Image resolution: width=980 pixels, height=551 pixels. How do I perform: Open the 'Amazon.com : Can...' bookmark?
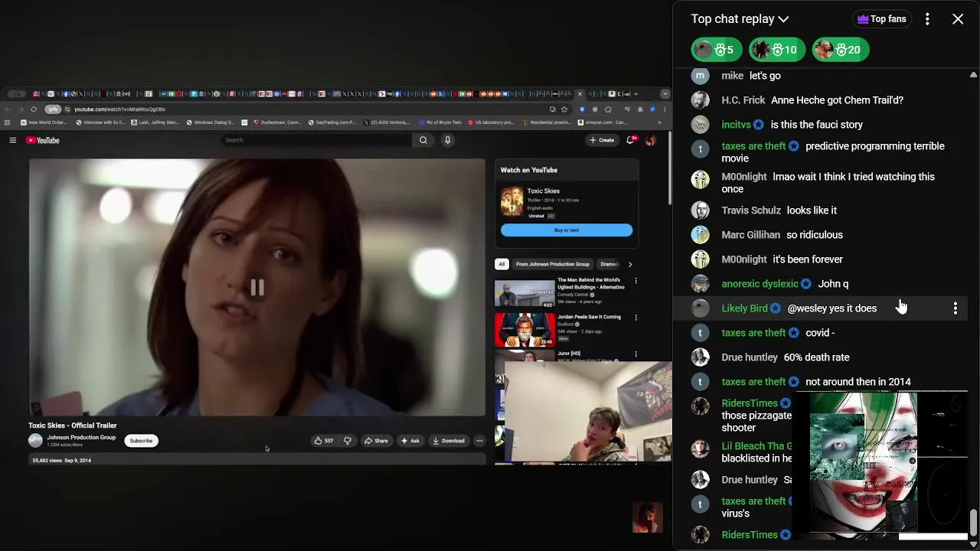tap(603, 122)
